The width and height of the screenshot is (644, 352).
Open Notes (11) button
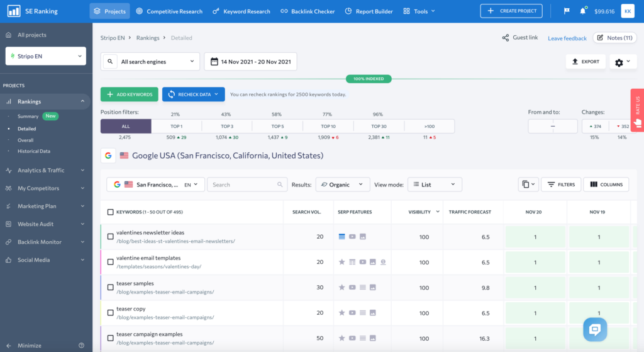coord(615,38)
